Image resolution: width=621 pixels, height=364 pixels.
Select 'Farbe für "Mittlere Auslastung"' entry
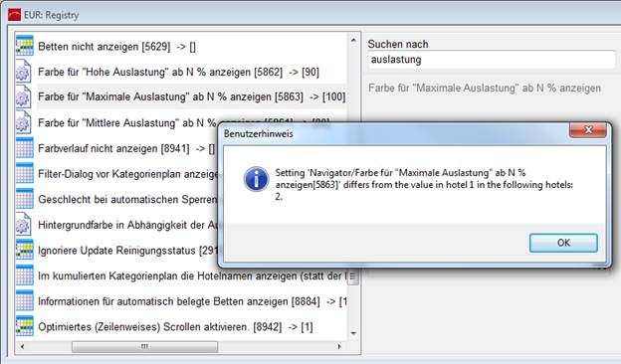pyautogui.click(x=126, y=122)
